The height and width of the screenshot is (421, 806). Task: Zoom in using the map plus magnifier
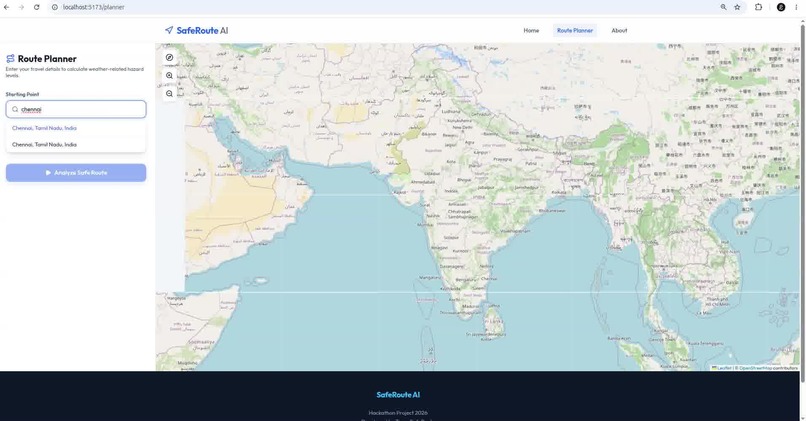[169, 76]
